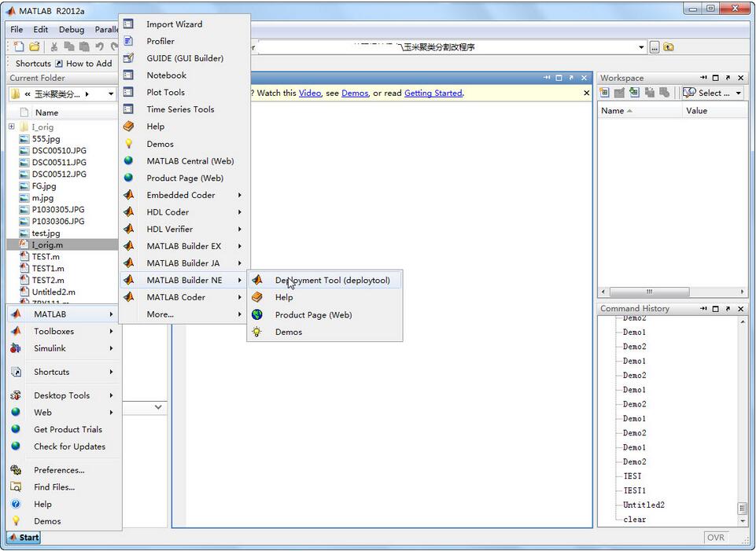Click the Video link in the banner
756x551 pixels.
point(309,93)
